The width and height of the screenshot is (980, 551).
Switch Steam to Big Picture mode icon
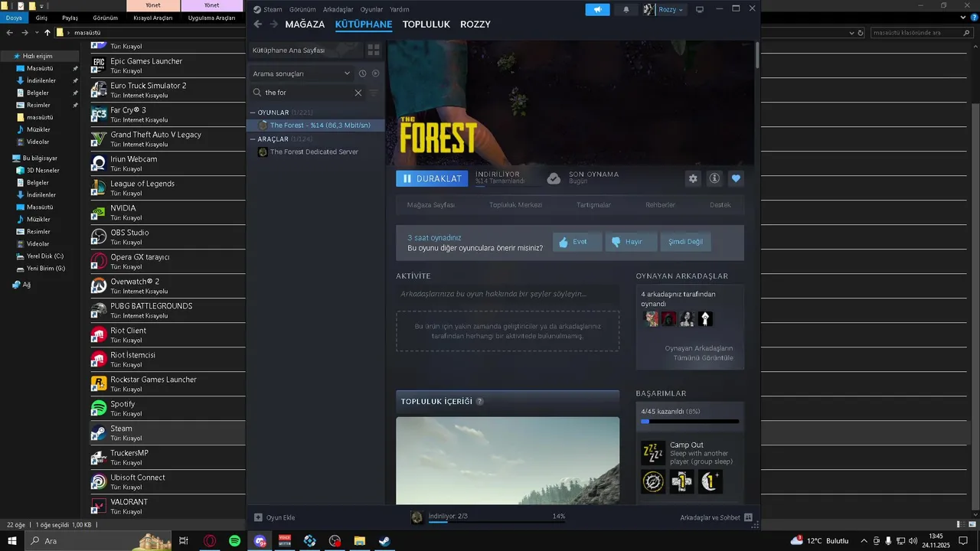click(699, 9)
